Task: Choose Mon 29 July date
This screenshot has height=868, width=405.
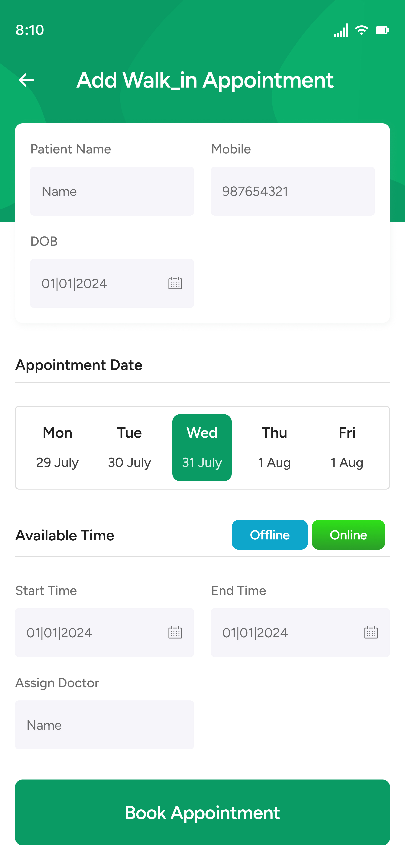Action: [57, 448]
